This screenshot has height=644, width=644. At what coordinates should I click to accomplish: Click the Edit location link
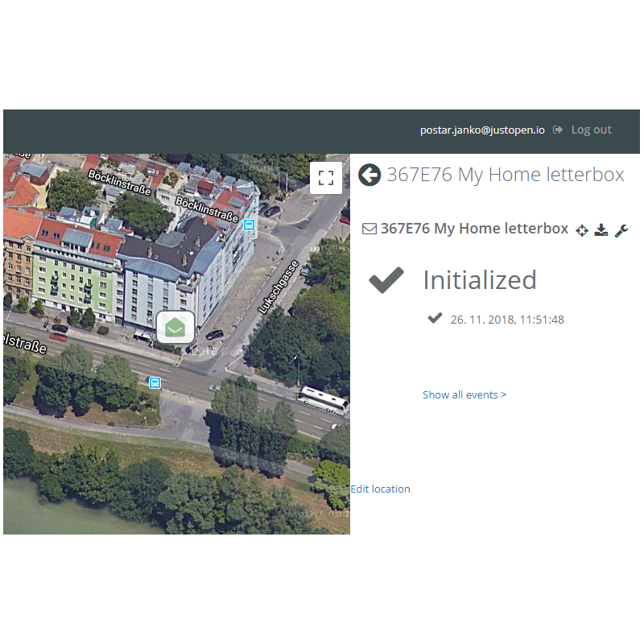(380, 489)
